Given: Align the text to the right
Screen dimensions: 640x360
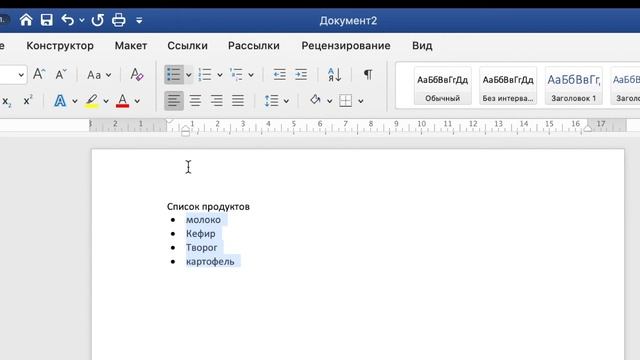Looking at the screenshot, I should pos(216,100).
